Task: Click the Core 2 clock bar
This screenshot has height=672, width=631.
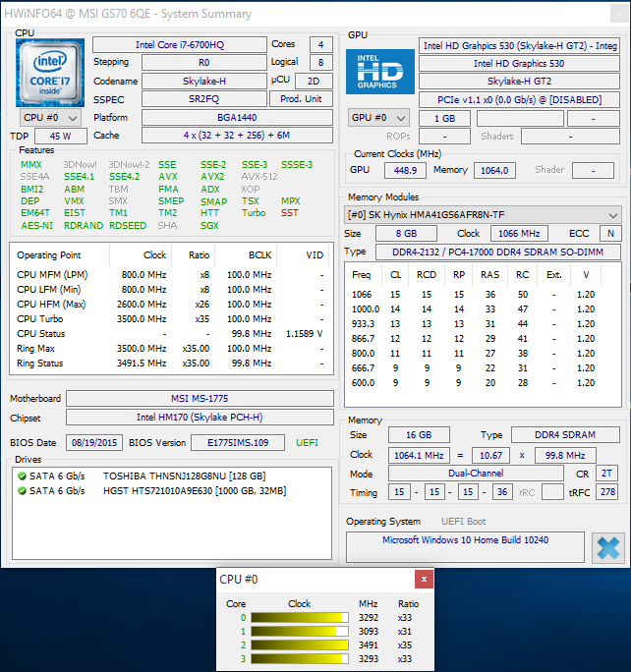Action: tap(299, 645)
